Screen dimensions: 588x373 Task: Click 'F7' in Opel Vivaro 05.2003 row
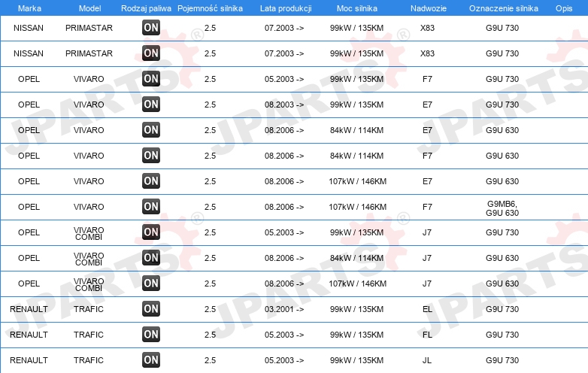427,79
